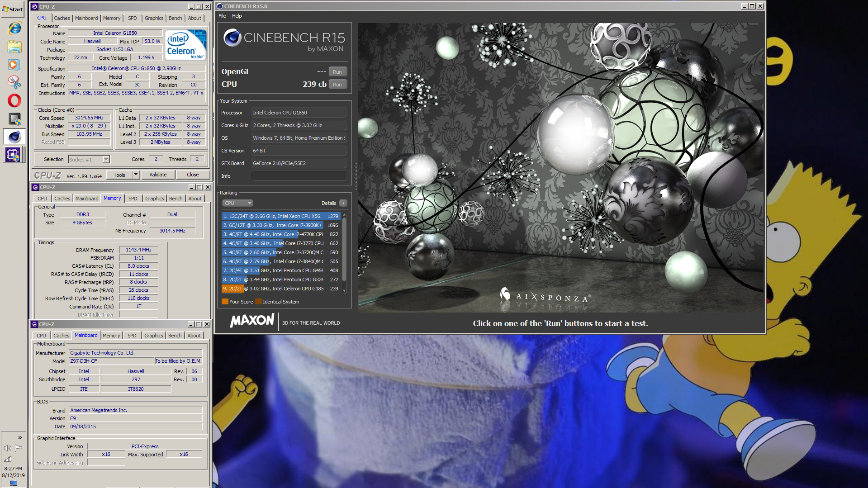Click the Core Speed 3014.55 MHz value

point(89,118)
